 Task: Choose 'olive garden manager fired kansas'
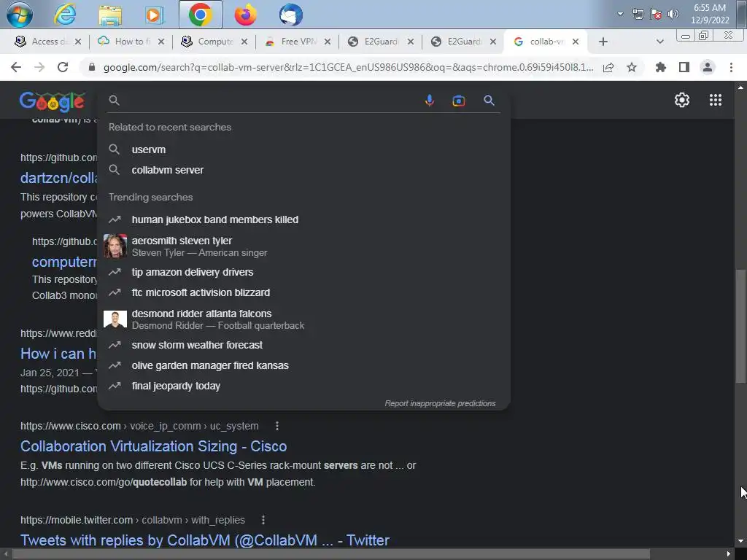tap(304, 365)
